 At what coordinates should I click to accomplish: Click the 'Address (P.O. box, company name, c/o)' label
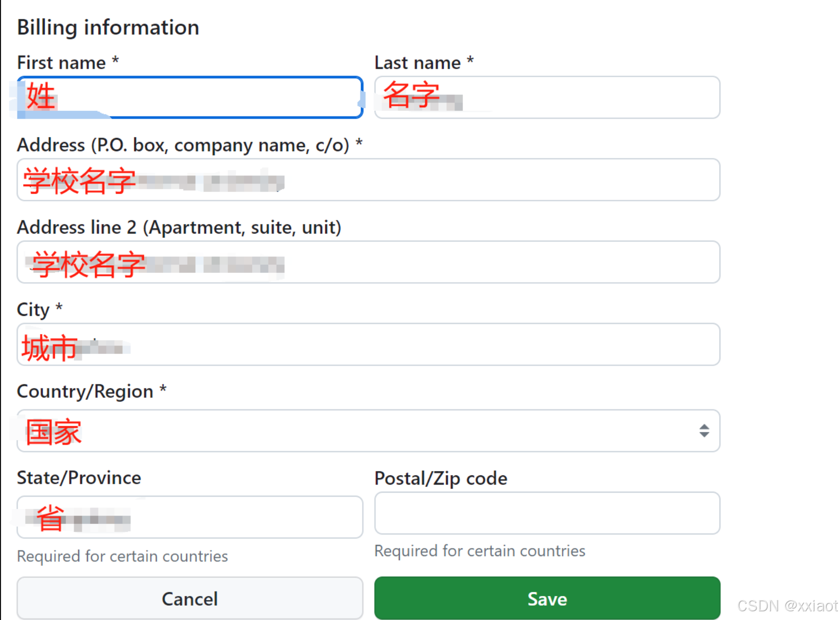[190, 145]
